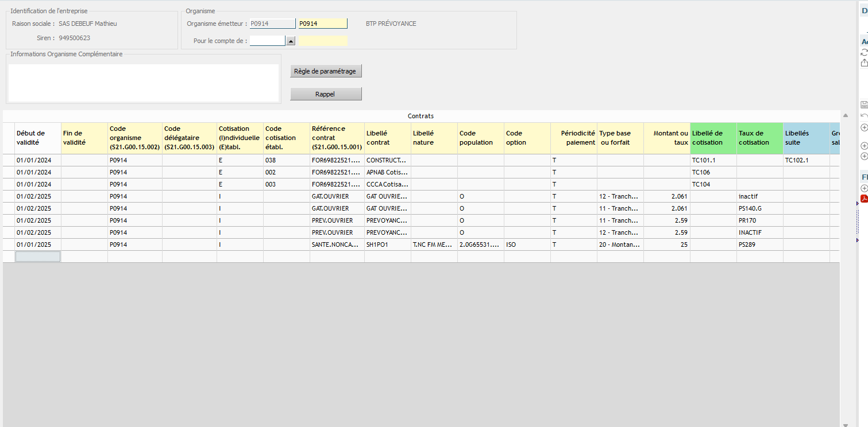
Task: Click the SH1PO1 cell
Action: tap(387, 244)
